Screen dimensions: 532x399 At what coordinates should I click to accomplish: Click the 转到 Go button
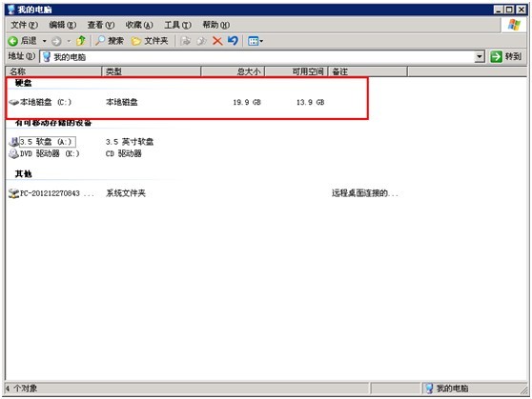505,56
